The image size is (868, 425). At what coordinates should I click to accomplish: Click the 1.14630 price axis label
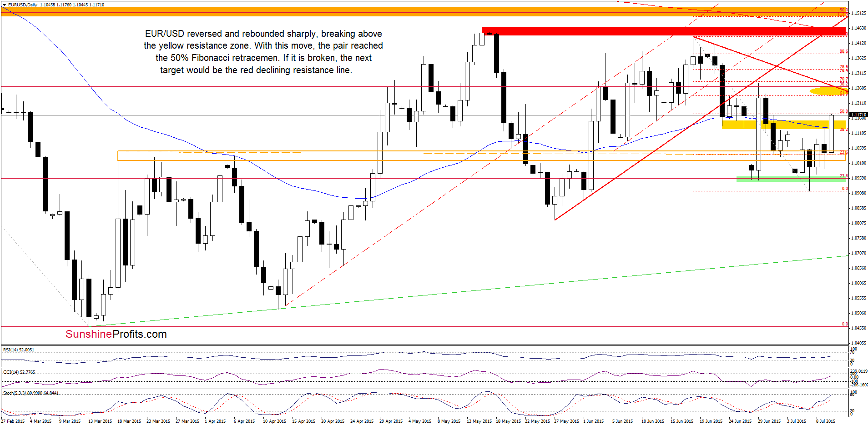(858, 28)
